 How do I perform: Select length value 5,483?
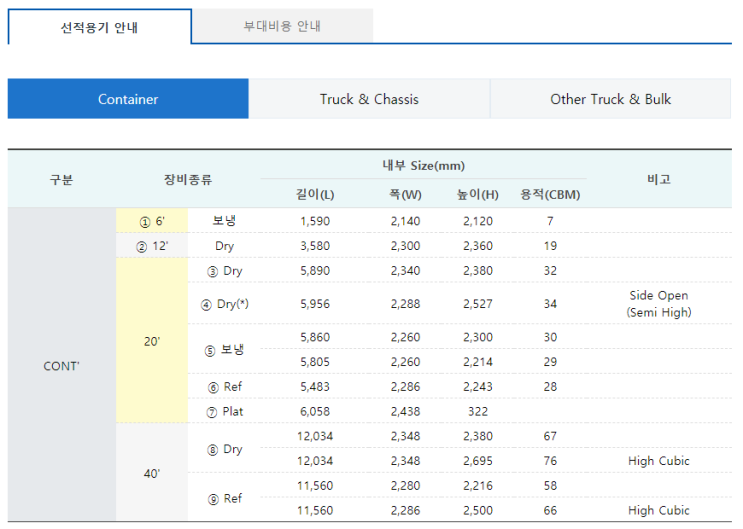tap(315, 387)
